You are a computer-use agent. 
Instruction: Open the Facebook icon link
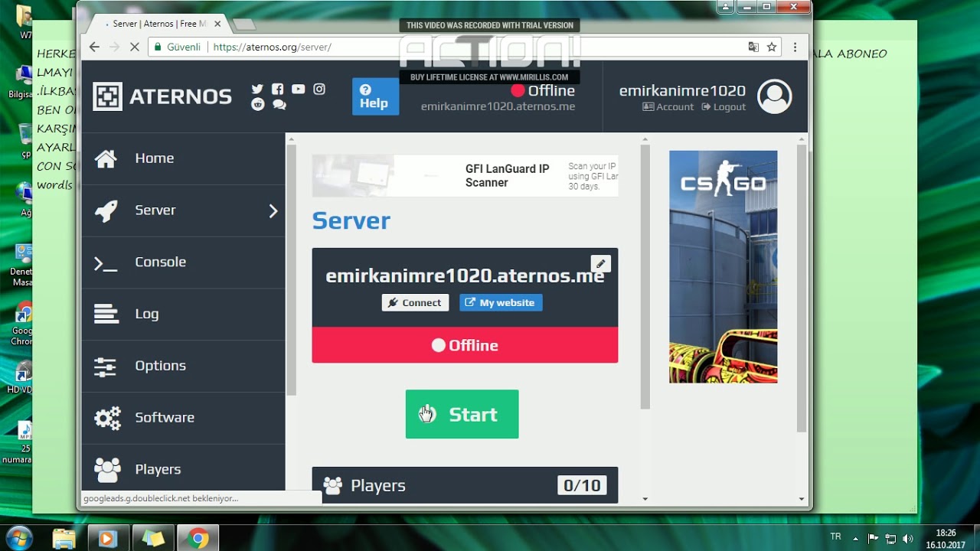coord(277,89)
